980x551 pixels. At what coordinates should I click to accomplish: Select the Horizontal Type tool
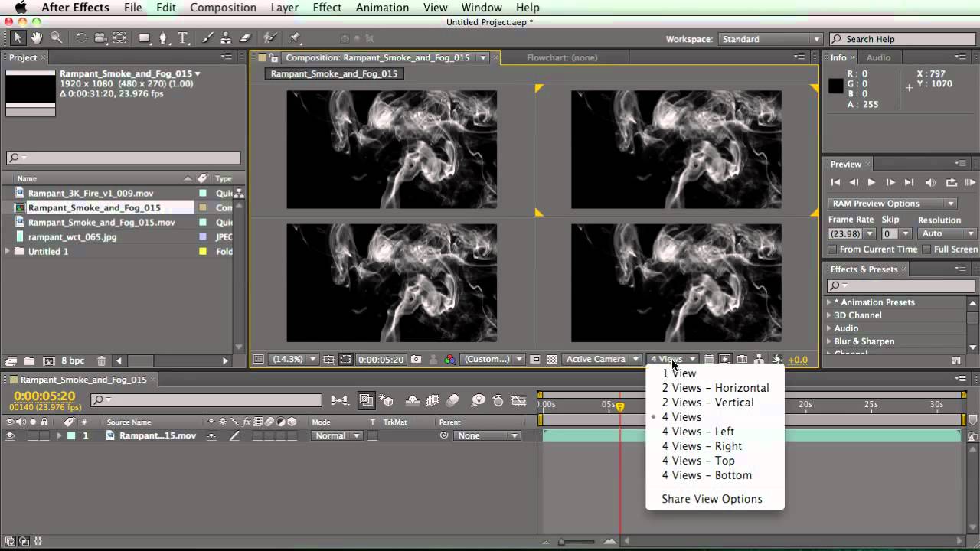pos(182,37)
